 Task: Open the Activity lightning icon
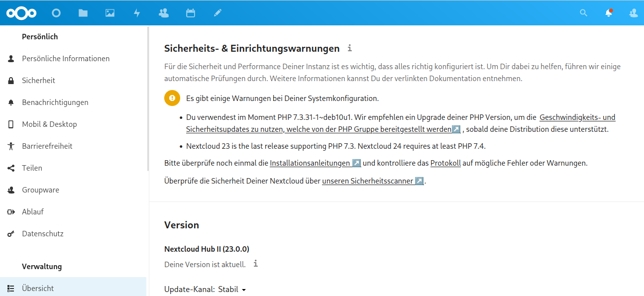(x=137, y=13)
